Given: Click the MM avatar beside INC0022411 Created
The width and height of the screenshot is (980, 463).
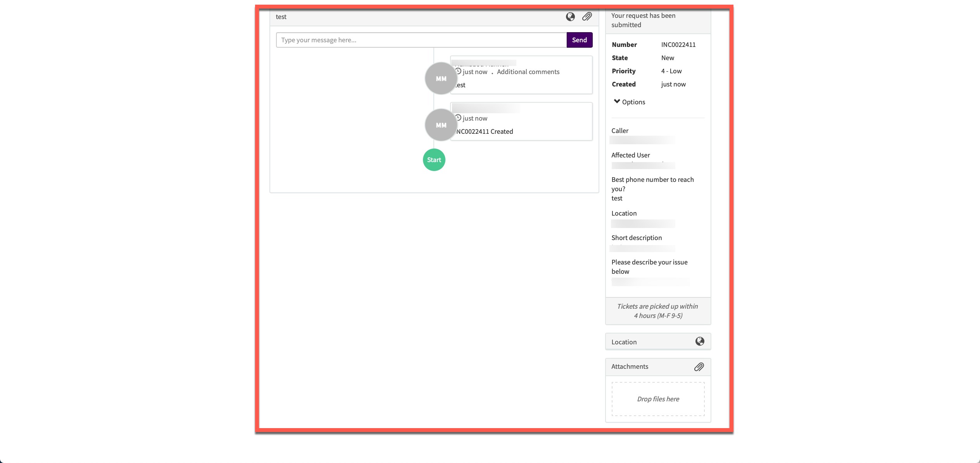Looking at the screenshot, I should tap(441, 125).
